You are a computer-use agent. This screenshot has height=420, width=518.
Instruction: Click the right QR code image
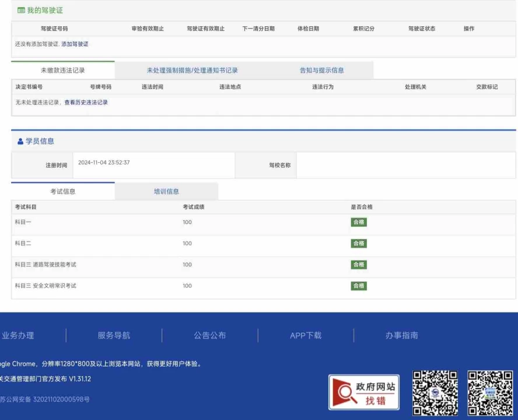pos(490,393)
